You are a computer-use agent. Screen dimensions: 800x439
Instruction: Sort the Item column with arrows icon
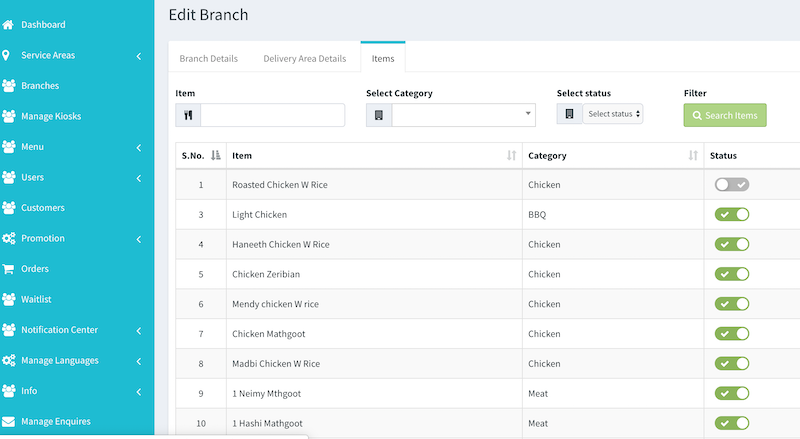click(x=511, y=155)
